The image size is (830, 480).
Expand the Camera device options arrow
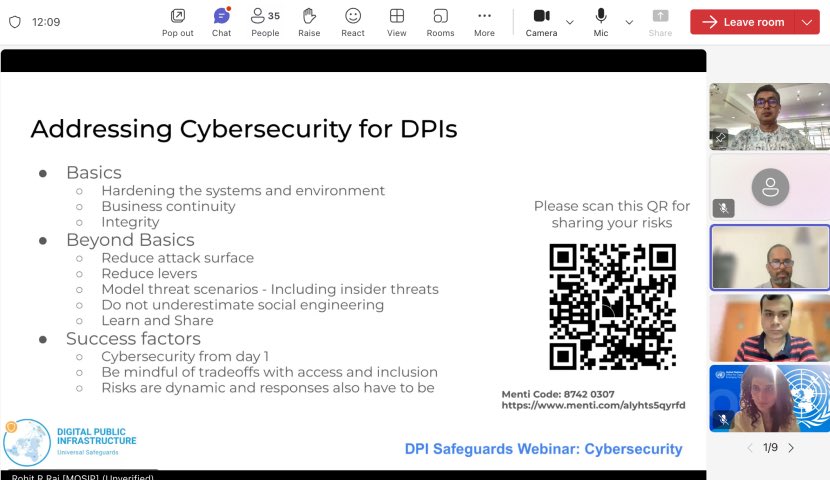point(570,22)
